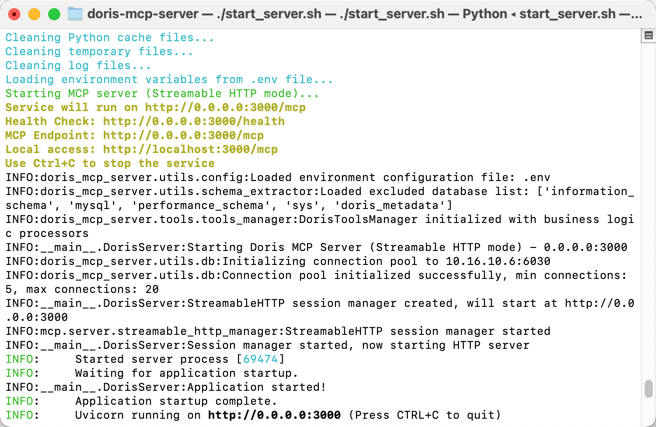Screen dimensions: 656x427
Task: Click the window title text doris-mcp-server
Action: [x=143, y=14]
